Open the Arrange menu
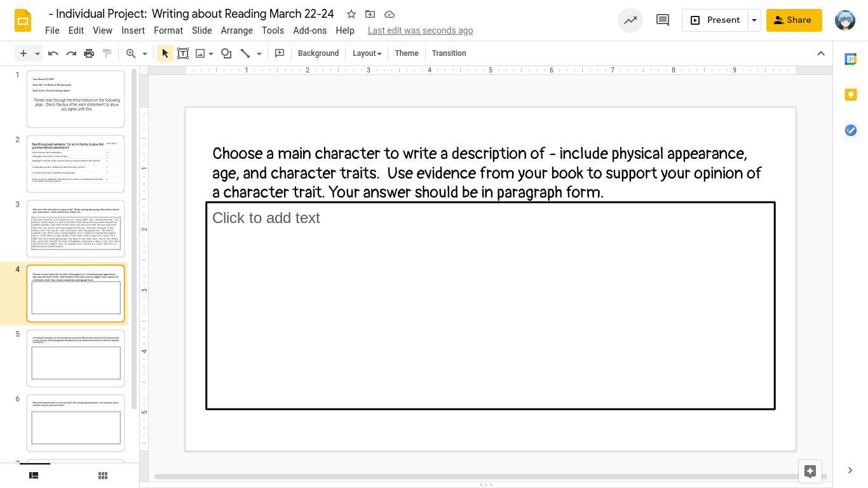 237,30
